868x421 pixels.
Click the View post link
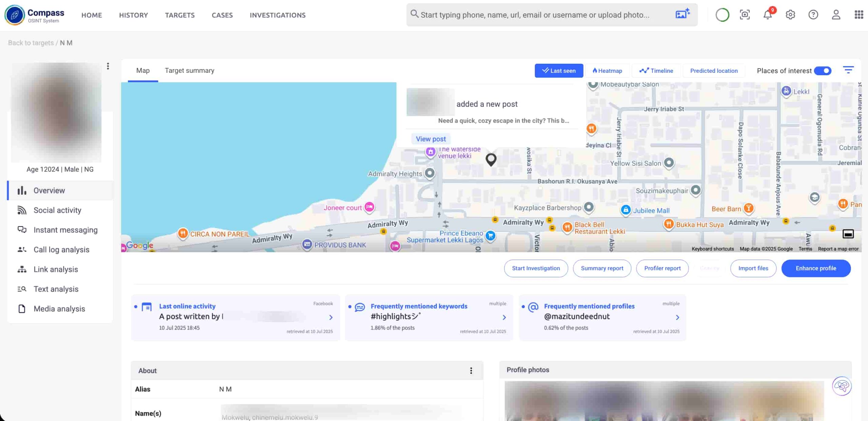pos(430,139)
